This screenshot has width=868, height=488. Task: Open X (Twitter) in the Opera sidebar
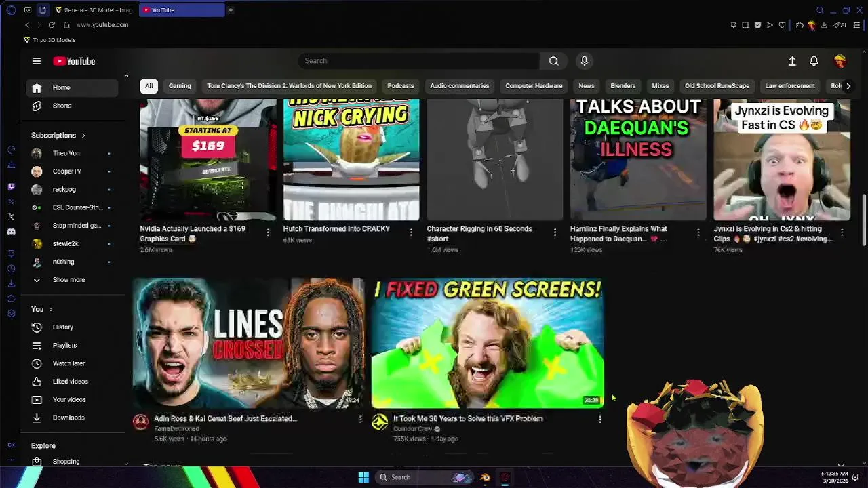11,217
